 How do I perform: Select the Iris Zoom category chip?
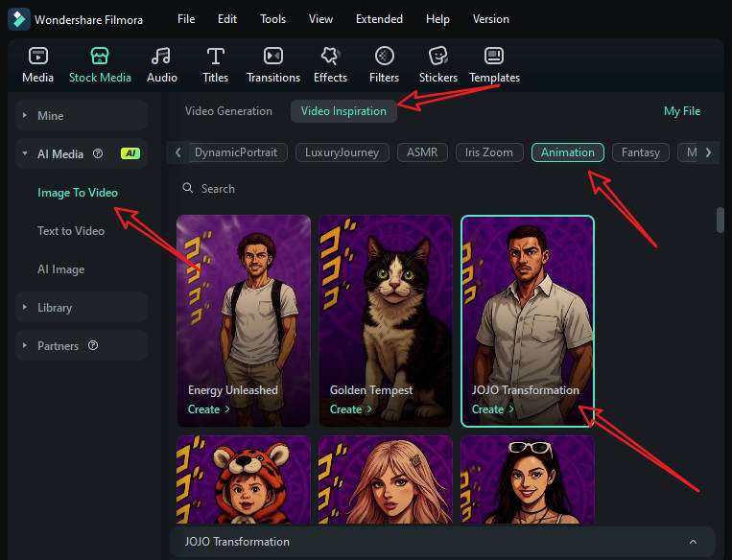click(x=489, y=152)
